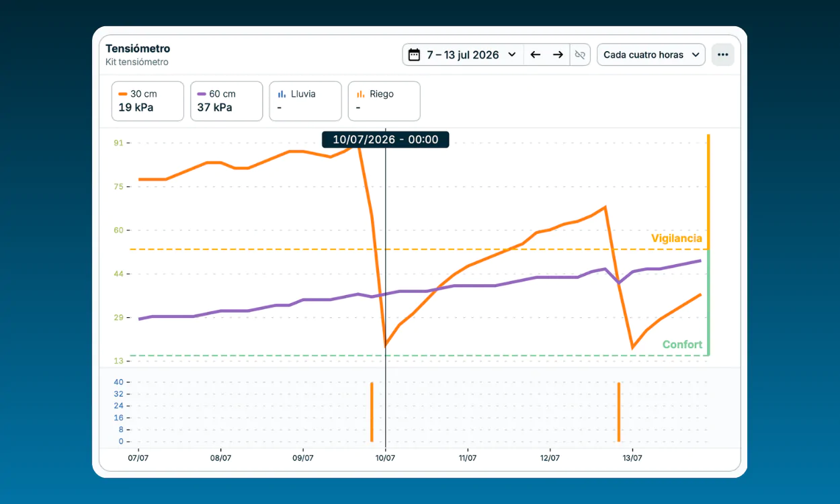Click the 11/07 tick on the time axis
Image resolution: width=840 pixels, height=504 pixels.
coord(468,458)
